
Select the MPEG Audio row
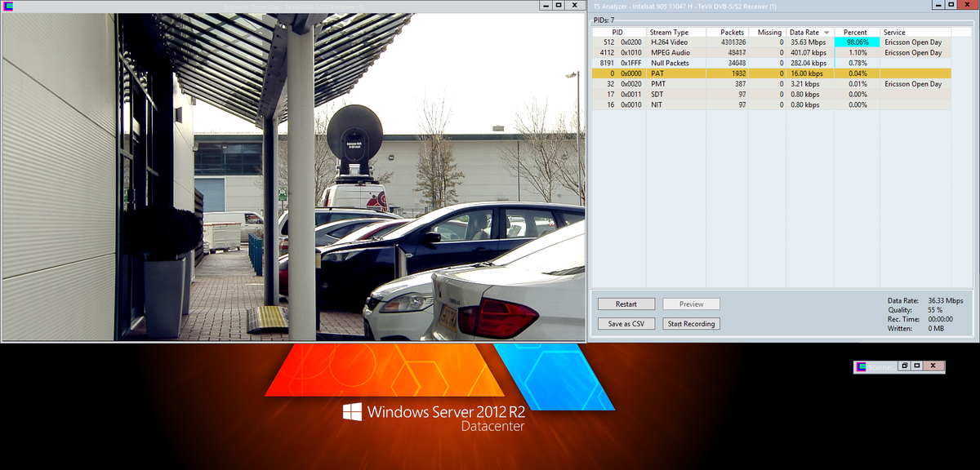pos(772,52)
